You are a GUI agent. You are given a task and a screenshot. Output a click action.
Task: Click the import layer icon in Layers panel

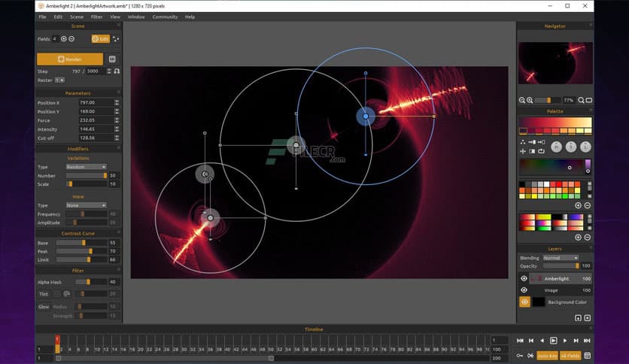(578, 318)
